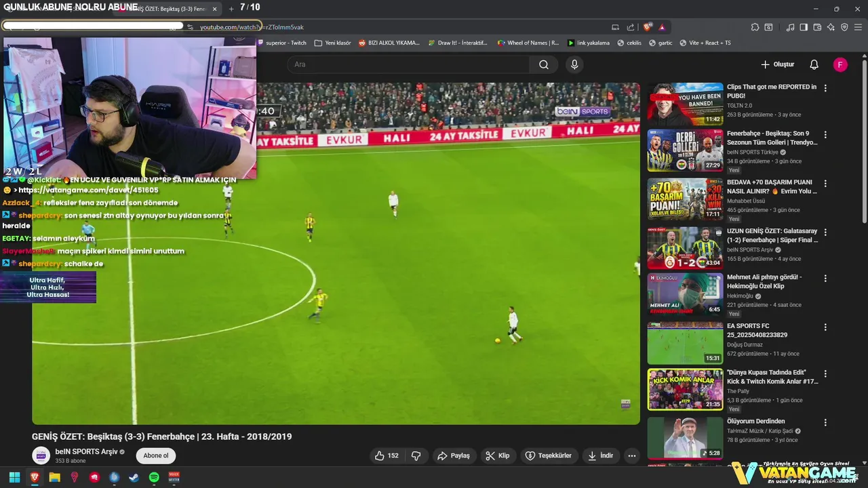Open the options menu for the Fenerbahçe - Beşiktaş Son 9 Sezon video
Screen dimensions: 868x488
pos(825,135)
